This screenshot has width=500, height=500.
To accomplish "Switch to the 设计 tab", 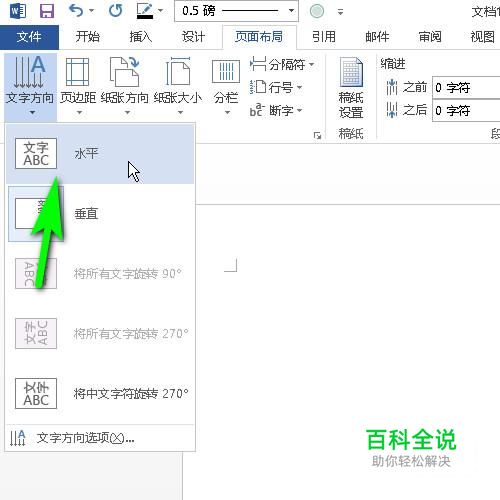I will click(x=193, y=37).
